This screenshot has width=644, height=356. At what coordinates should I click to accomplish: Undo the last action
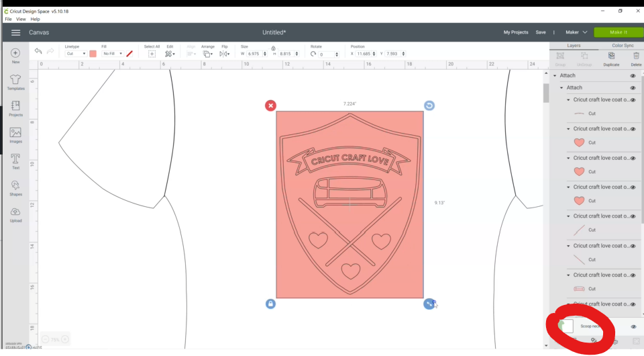click(x=38, y=51)
